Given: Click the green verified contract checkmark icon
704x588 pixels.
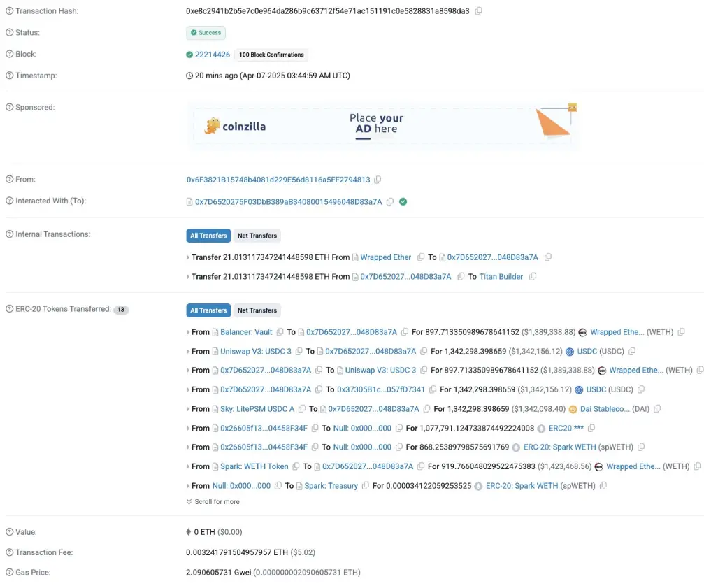Looking at the screenshot, I should tap(403, 201).
